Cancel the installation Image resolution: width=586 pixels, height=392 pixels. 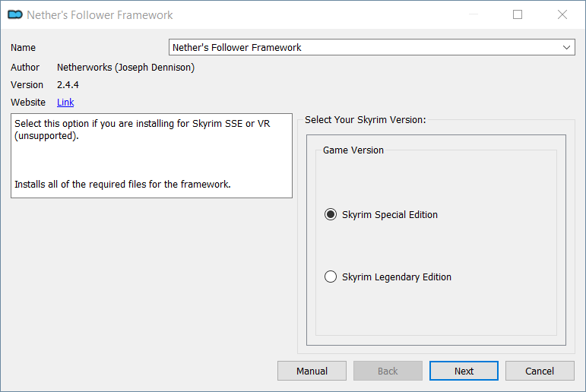pyautogui.click(x=540, y=371)
